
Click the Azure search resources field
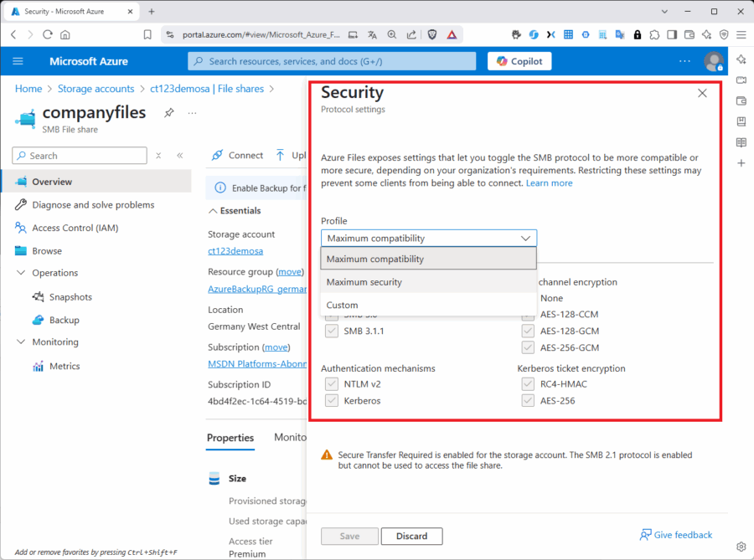pyautogui.click(x=332, y=61)
